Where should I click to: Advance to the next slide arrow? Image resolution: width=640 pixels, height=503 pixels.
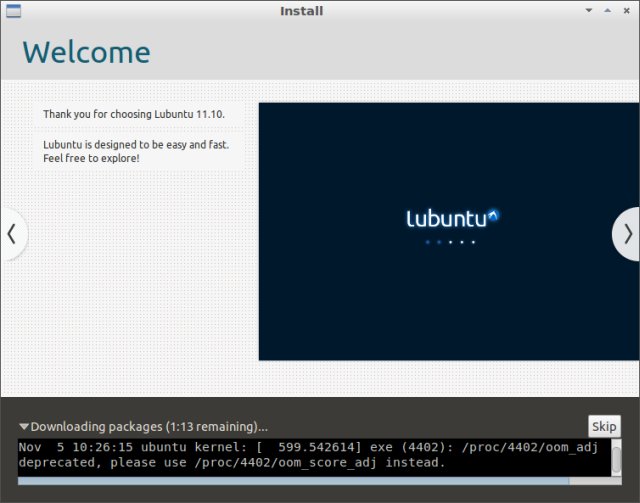[627, 234]
